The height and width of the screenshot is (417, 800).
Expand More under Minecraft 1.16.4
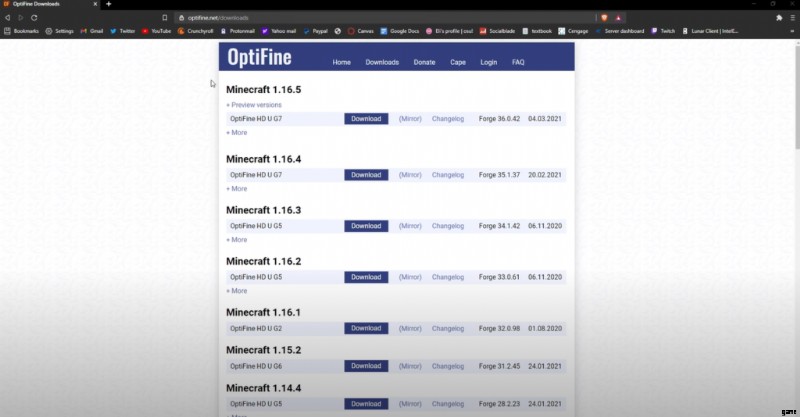[237, 188]
